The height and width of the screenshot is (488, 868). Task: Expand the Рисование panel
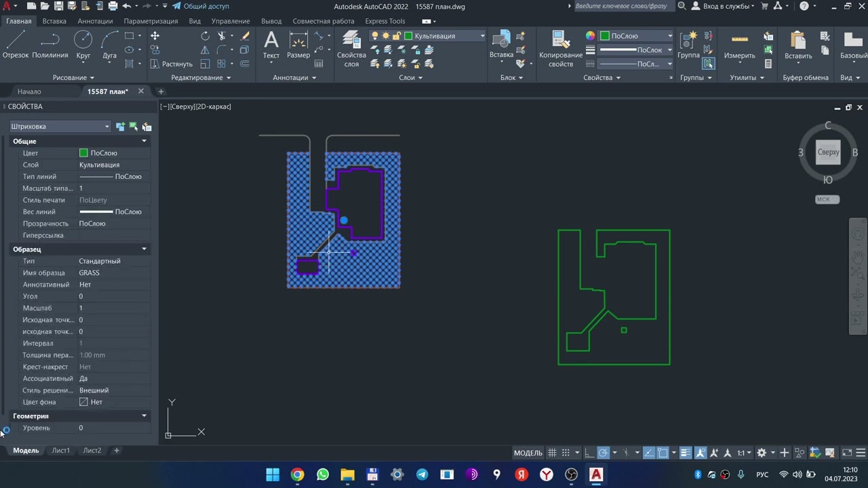74,78
